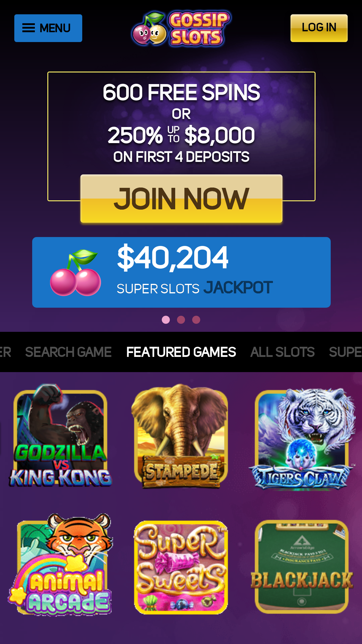Select the first carousel dot

(x=166, y=320)
